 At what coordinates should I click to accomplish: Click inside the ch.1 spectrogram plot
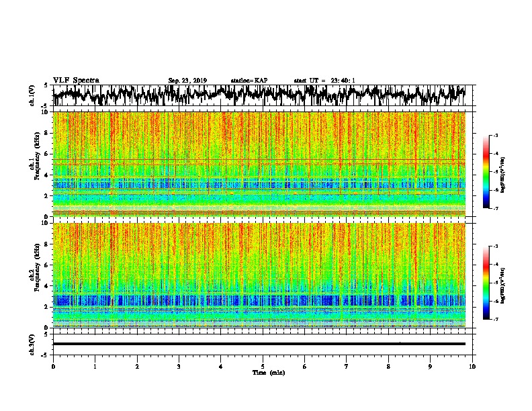[259, 164]
